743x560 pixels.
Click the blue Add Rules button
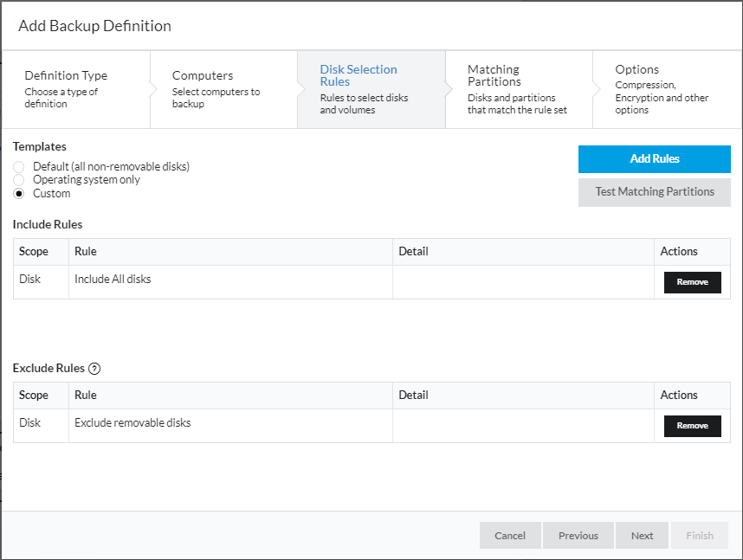[654, 159]
